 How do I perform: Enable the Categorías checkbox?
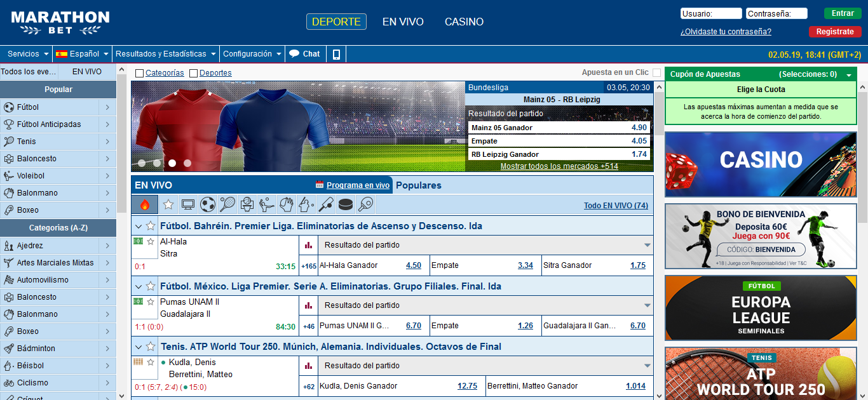pos(139,73)
